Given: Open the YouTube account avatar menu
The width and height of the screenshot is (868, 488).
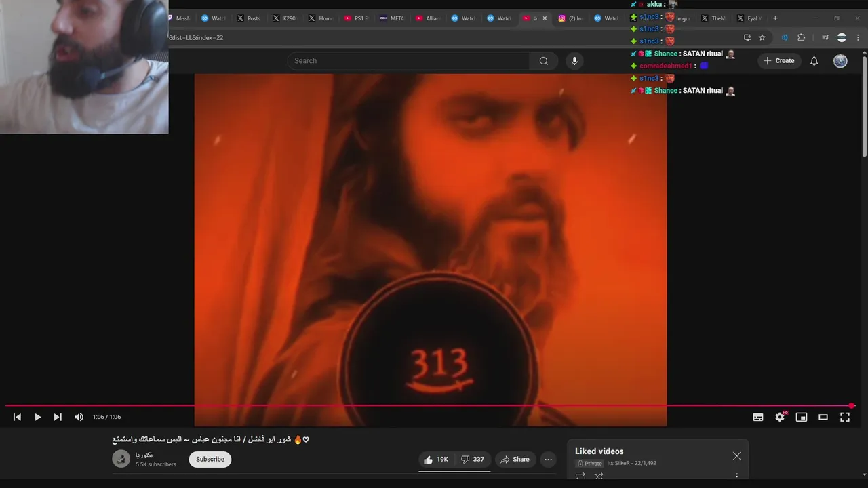Looking at the screenshot, I should click(x=840, y=61).
